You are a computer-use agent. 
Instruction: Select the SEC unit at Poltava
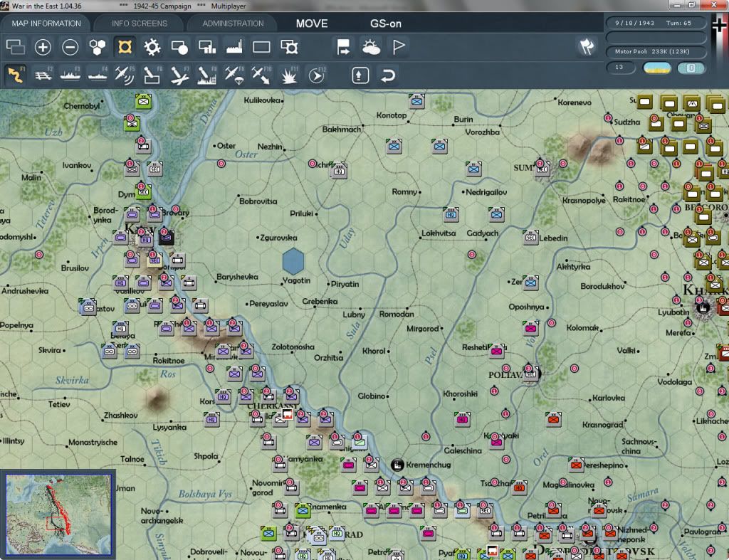pos(530,373)
